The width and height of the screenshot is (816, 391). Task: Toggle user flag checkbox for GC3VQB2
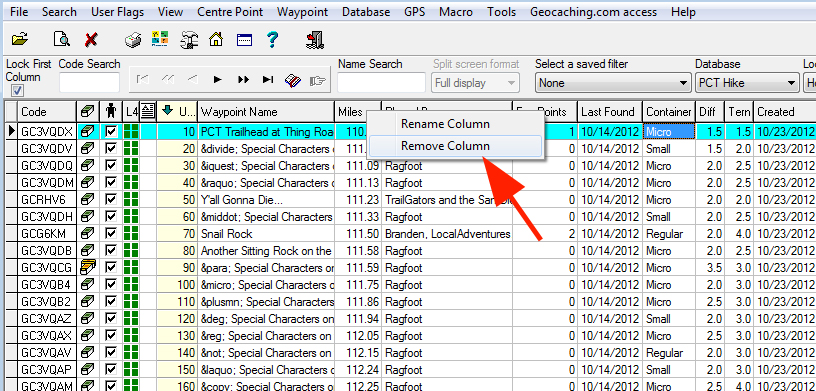(111, 302)
